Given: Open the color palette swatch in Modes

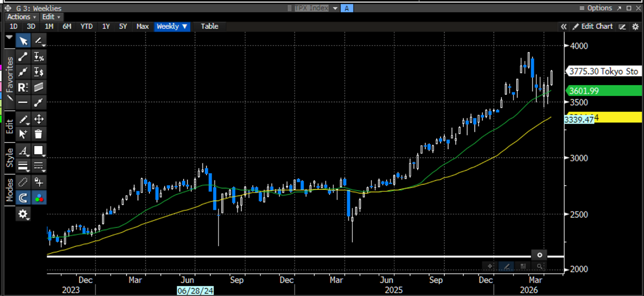Looking at the screenshot, I should coord(39,198).
